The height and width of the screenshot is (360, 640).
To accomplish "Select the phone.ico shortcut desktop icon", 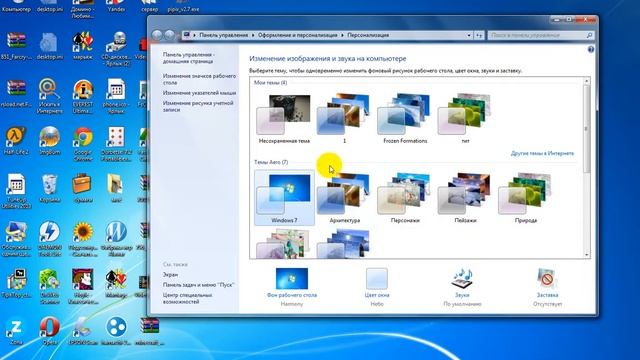I will pyautogui.click(x=116, y=96).
